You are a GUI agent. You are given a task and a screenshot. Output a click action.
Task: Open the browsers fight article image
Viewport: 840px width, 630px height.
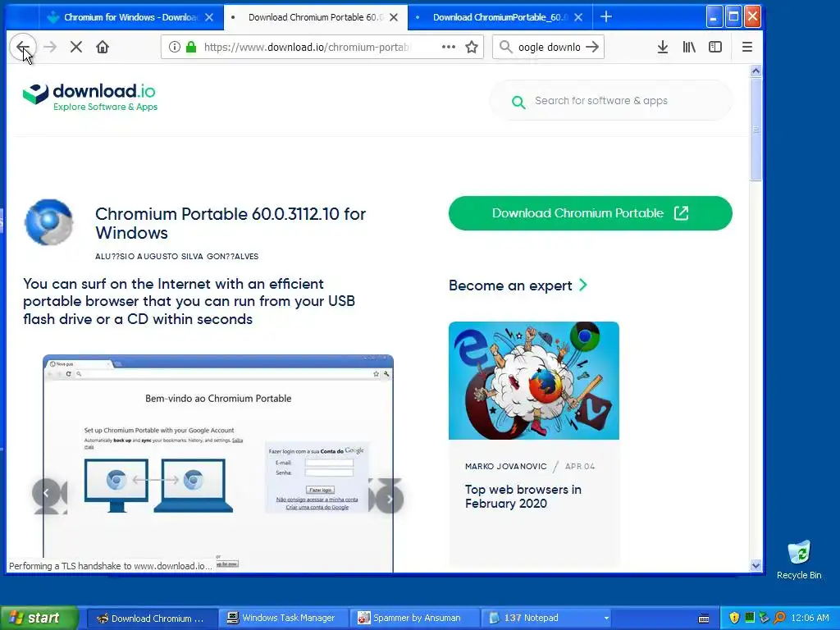[x=533, y=381]
